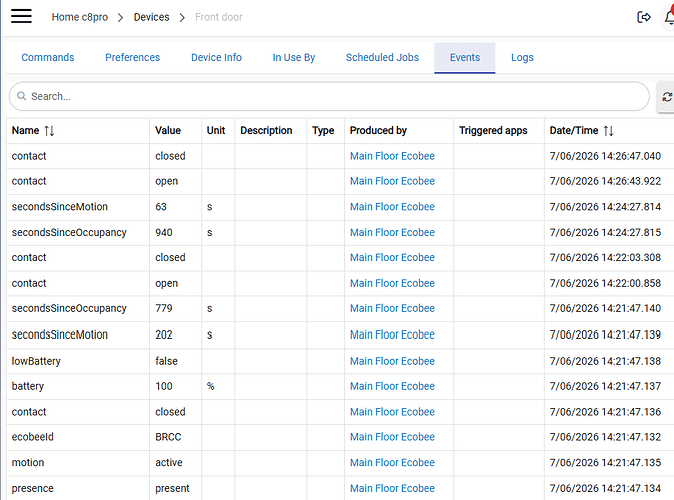Switch to the Logs tab

522,58
